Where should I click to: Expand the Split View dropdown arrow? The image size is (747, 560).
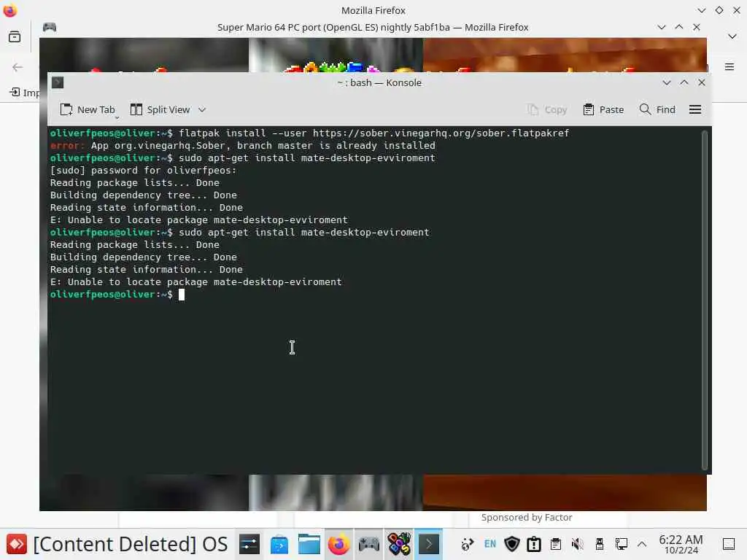(x=202, y=109)
